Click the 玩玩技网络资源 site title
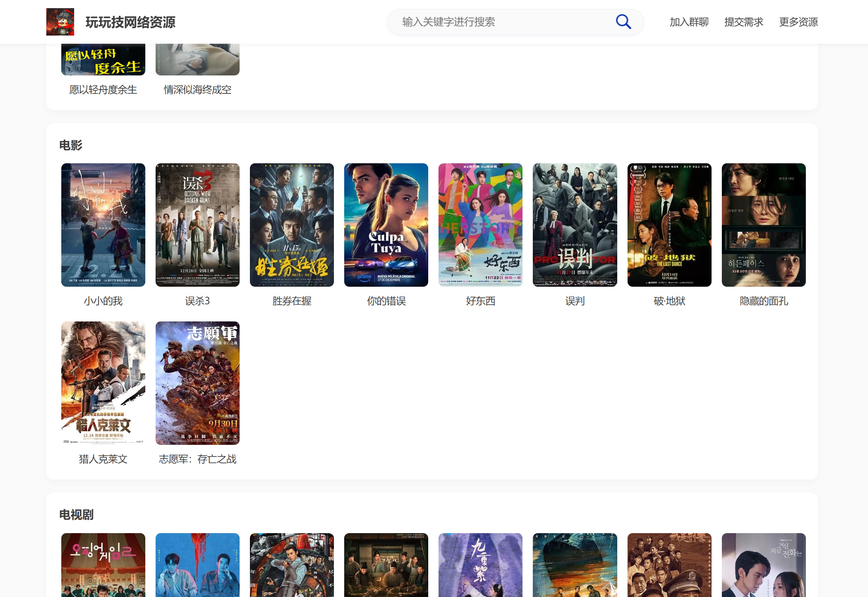The width and height of the screenshot is (868, 597). 130,22
